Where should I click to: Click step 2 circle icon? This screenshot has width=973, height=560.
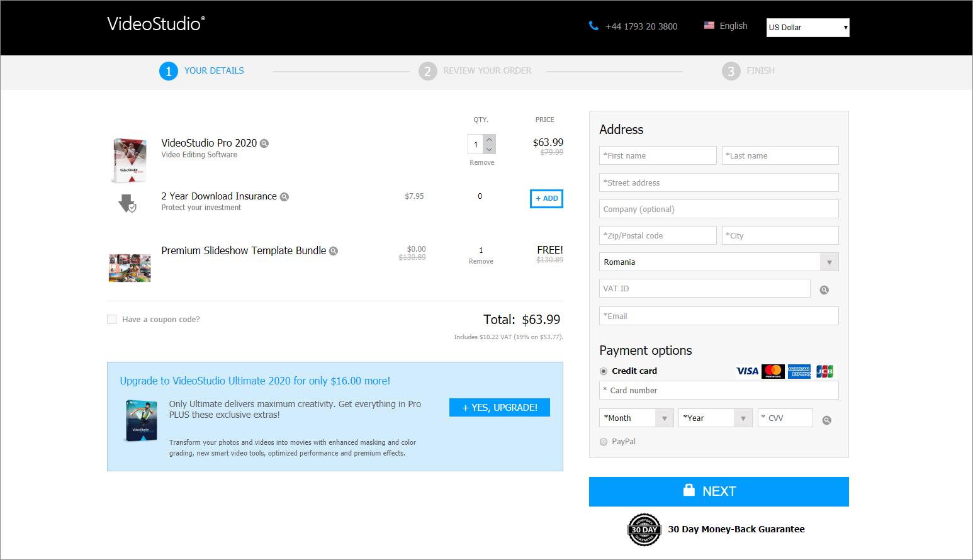(x=428, y=71)
